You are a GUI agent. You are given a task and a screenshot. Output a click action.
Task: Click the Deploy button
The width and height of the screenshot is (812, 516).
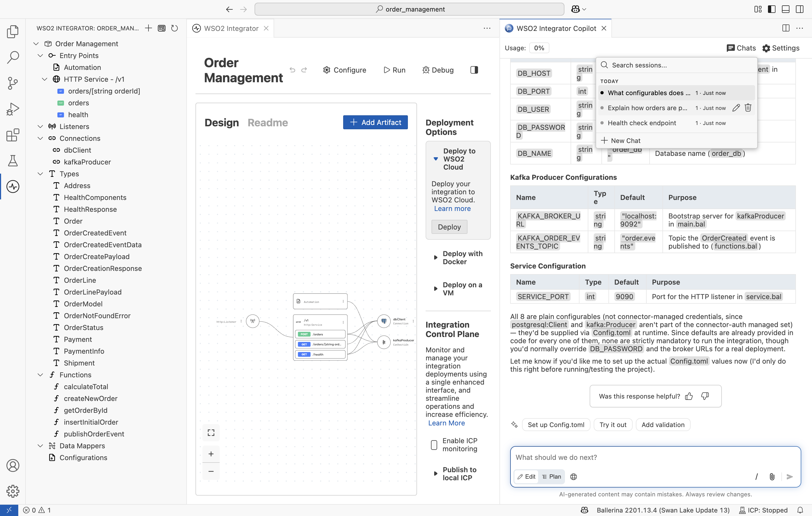click(x=449, y=227)
